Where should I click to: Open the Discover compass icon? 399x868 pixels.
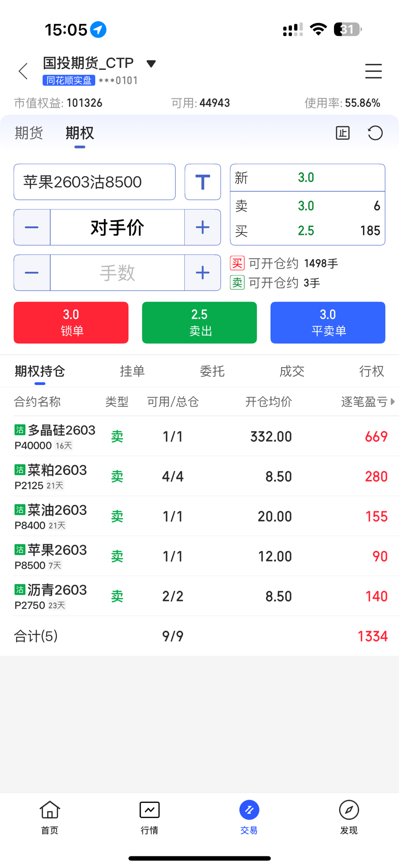click(x=349, y=817)
